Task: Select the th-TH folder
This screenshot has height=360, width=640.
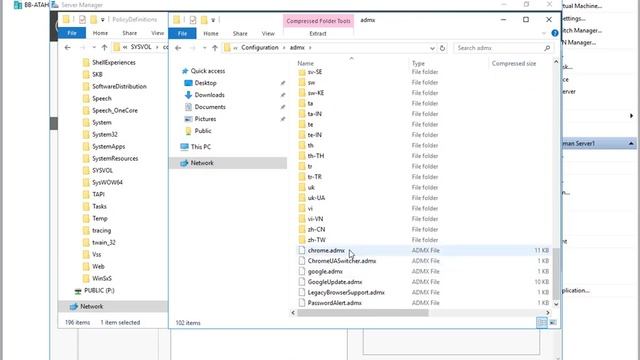Action: coord(316,156)
